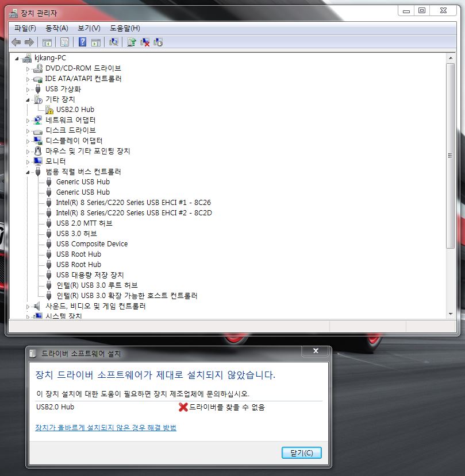Select USB 2.0 MTT 허브 entry
Image resolution: width=465 pixels, height=476 pixels.
point(84,223)
